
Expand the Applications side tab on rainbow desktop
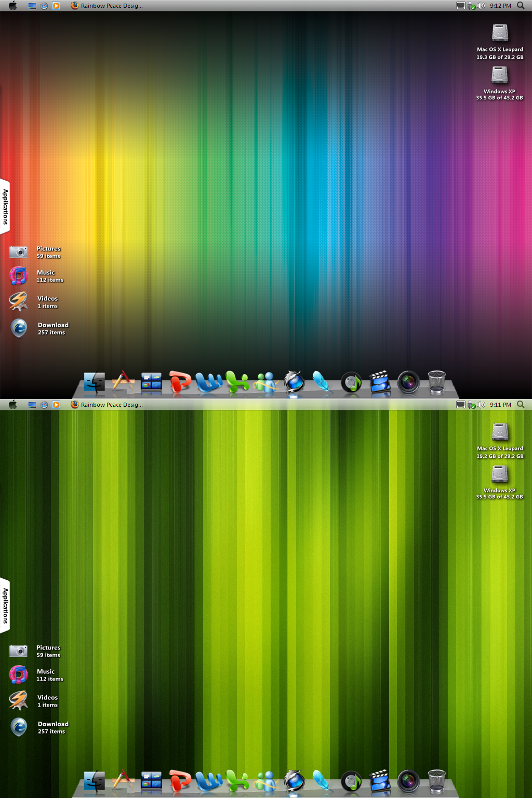click(5, 207)
